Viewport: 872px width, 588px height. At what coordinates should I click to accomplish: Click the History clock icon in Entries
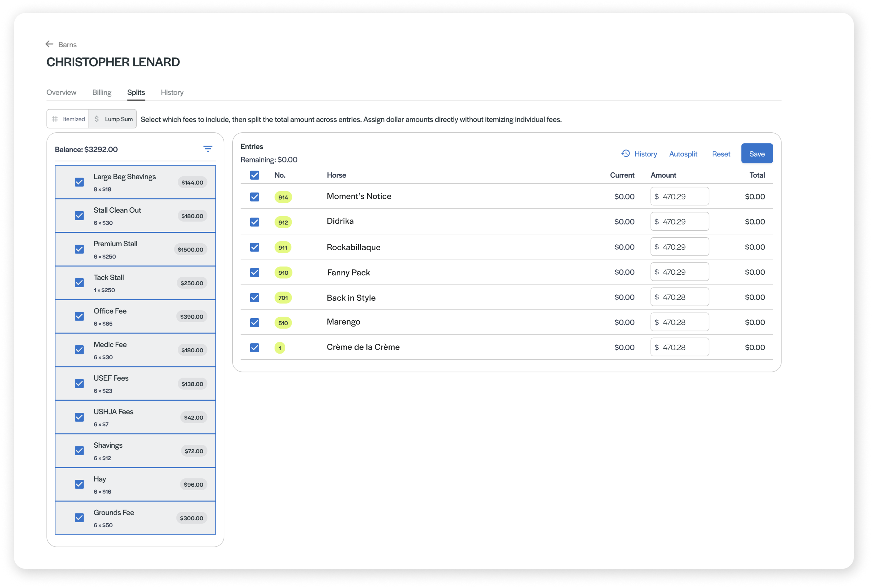click(x=626, y=154)
